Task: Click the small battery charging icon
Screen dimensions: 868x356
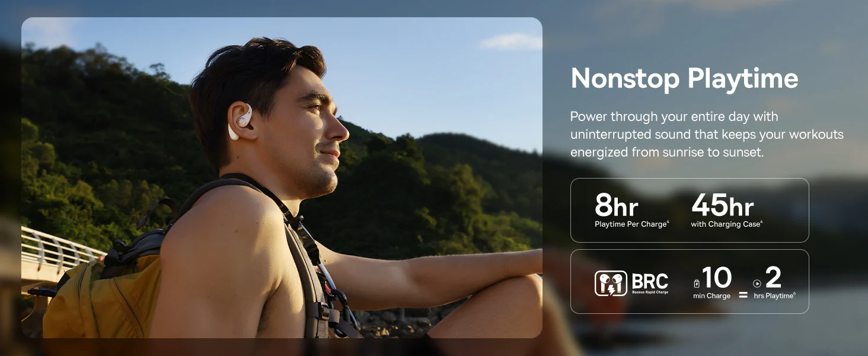Action: [x=697, y=284]
